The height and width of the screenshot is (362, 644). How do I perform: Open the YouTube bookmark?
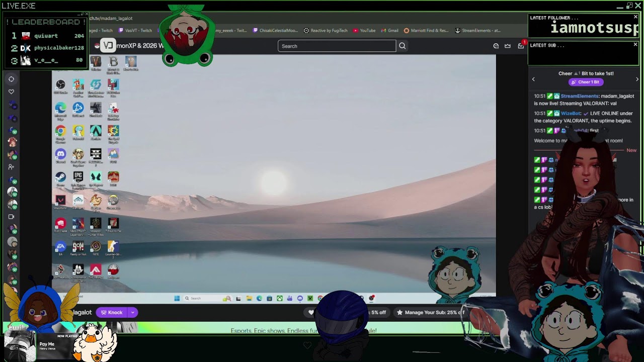click(x=364, y=30)
